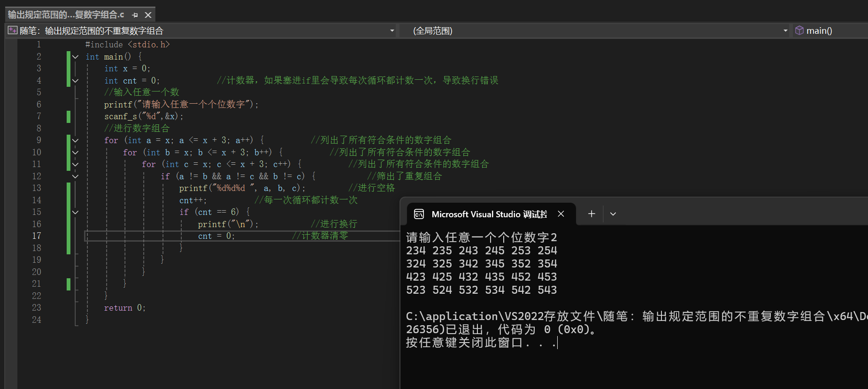The height and width of the screenshot is (389, 868).
Task: Collapse the for loop with variable b
Action: click(75, 153)
